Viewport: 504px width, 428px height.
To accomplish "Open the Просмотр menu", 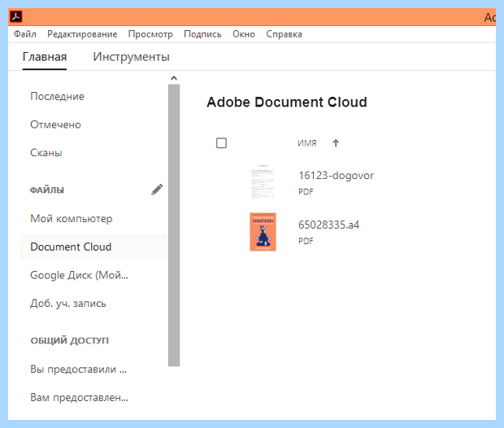I will (x=150, y=34).
